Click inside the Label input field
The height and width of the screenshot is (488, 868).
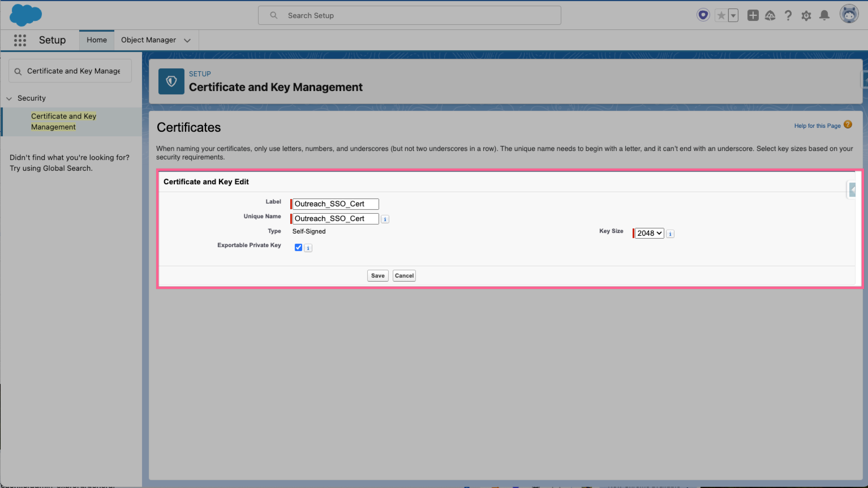[x=334, y=204]
